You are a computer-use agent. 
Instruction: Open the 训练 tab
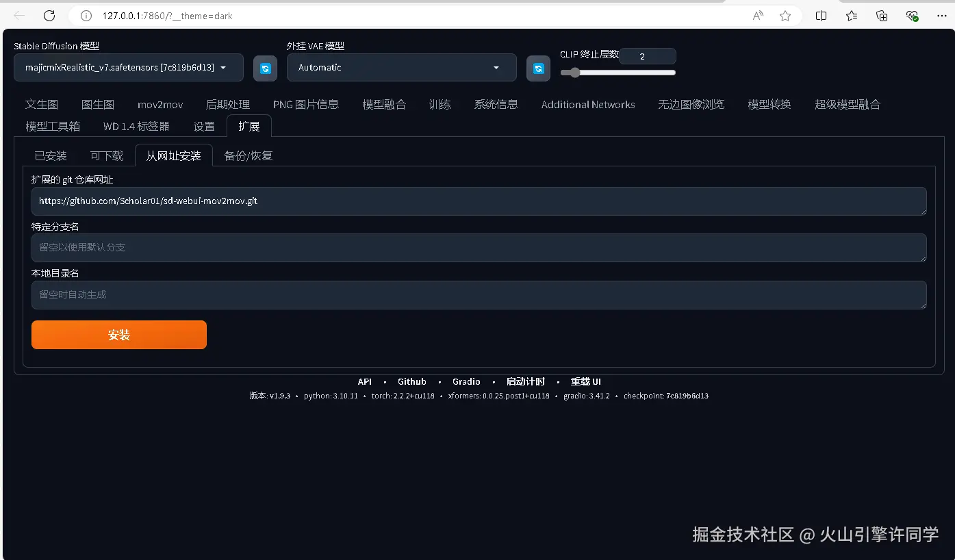pos(440,105)
